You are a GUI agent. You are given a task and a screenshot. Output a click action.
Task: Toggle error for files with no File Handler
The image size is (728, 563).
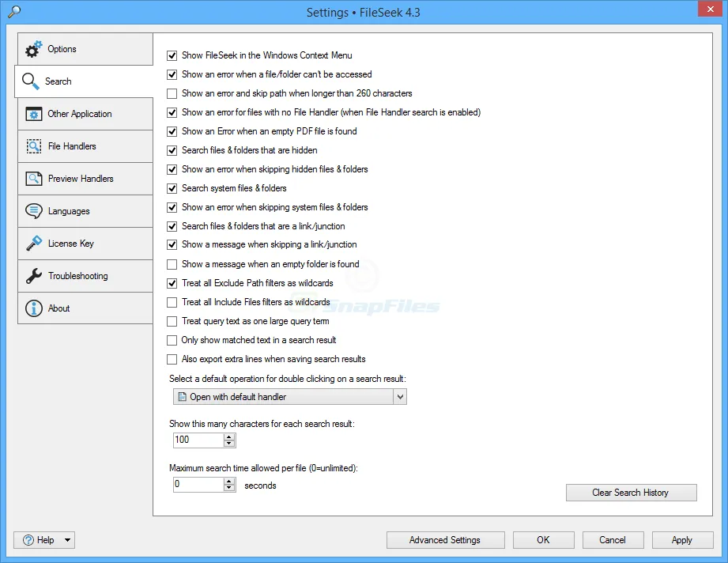[x=172, y=112]
